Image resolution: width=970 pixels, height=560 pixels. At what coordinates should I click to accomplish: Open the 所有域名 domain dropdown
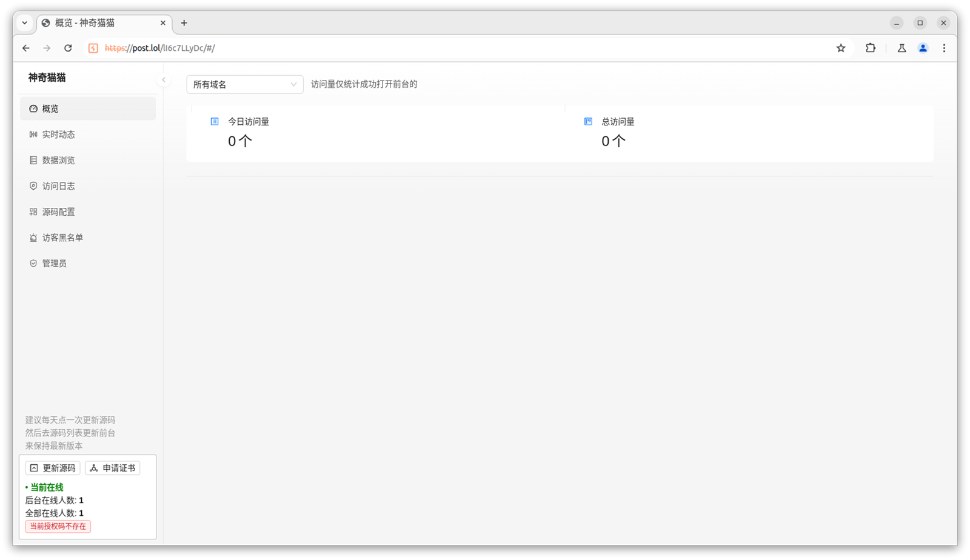pyautogui.click(x=245, y=84)
